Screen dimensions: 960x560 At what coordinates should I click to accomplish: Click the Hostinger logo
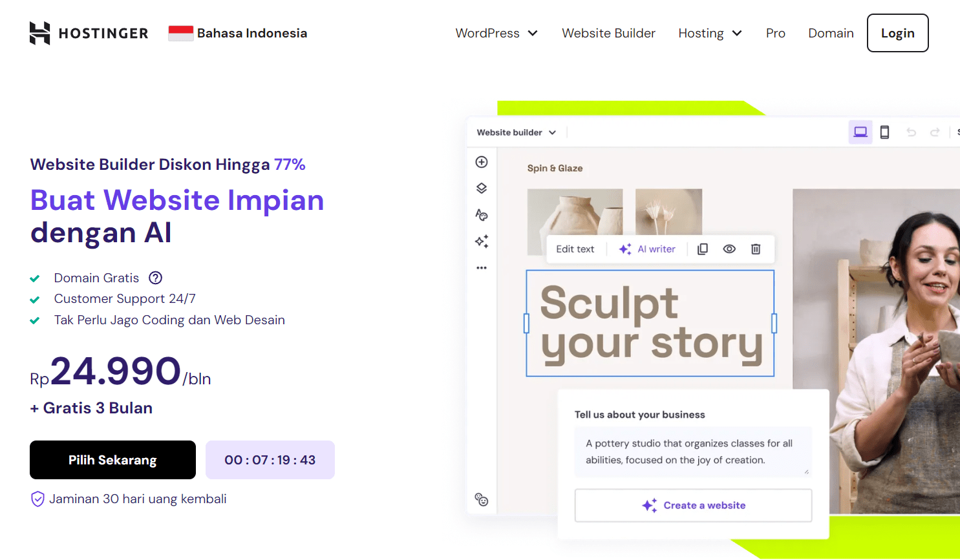89,33
